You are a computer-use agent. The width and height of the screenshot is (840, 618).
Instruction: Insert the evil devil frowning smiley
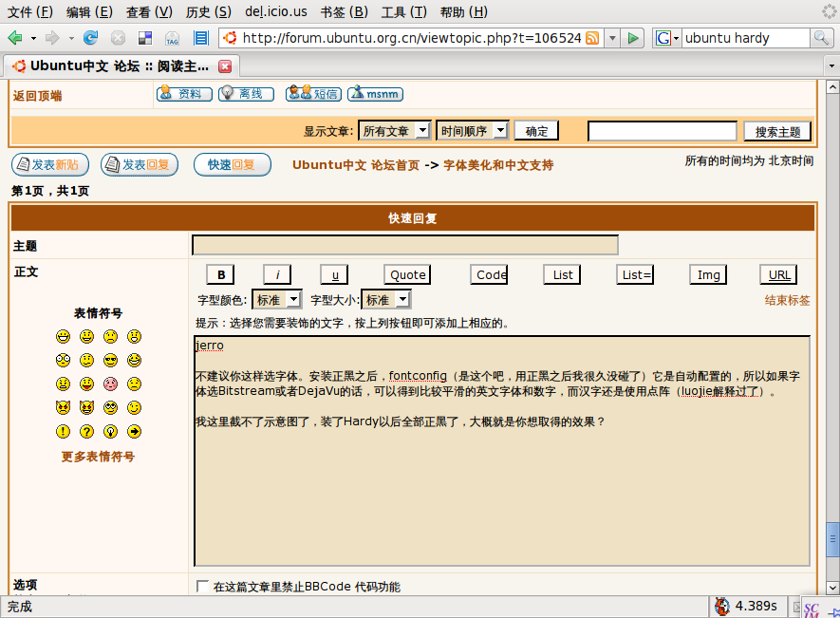coord(64,408)
